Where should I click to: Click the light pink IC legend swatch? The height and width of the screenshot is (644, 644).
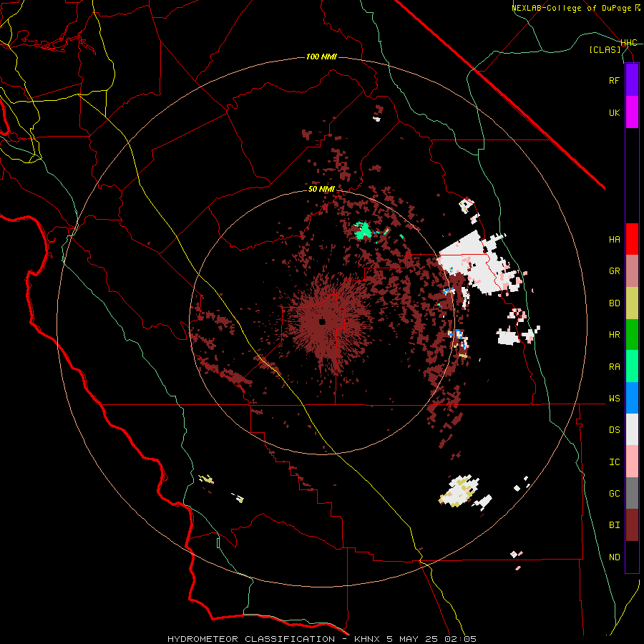632,462
